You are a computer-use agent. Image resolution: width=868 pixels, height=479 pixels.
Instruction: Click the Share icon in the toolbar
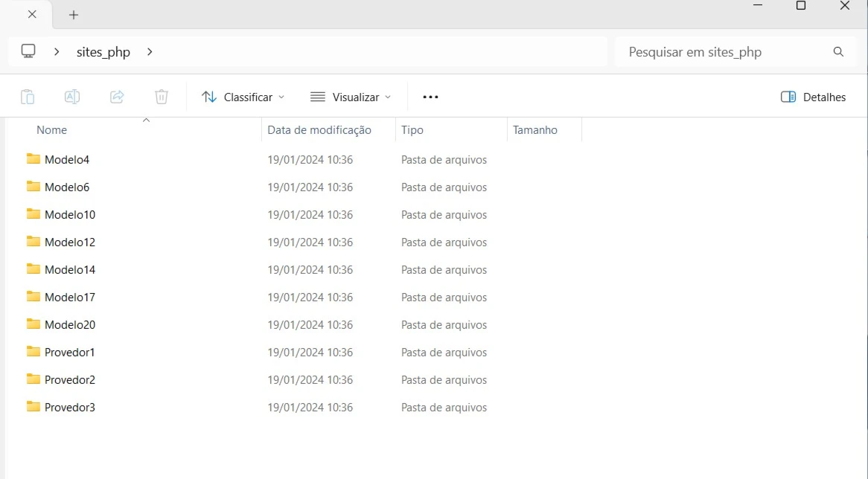[x=117, y=97]
